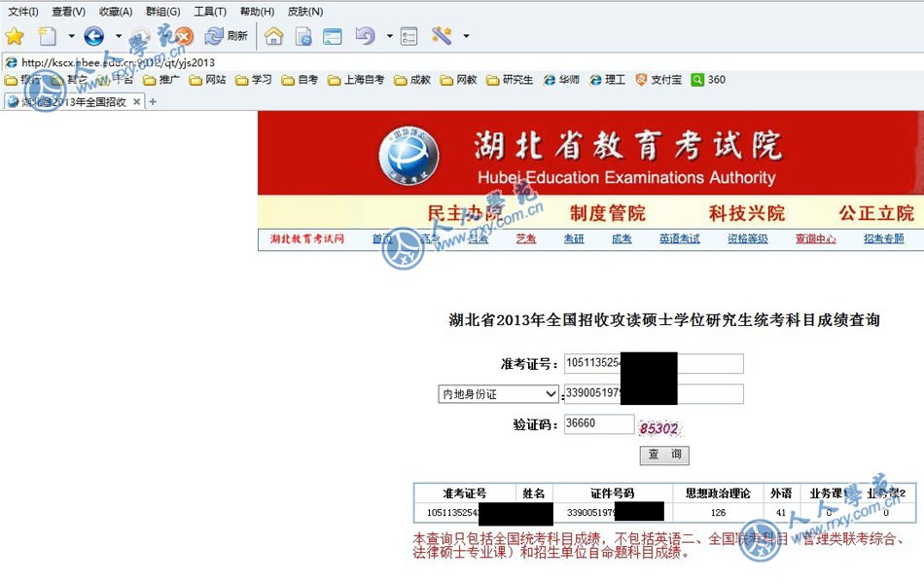Open the 网教 bookmark folder
Screen dimensions: 924x584
click(x=458, y=80)
